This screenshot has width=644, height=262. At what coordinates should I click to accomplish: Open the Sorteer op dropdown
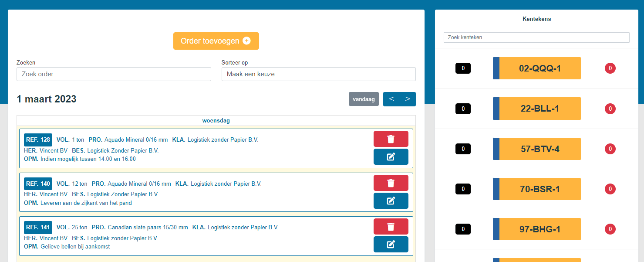(318, 74)
